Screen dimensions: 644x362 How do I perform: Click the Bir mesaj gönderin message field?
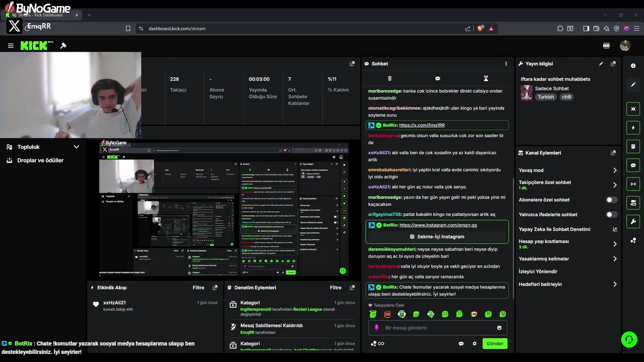coord(438,328)
